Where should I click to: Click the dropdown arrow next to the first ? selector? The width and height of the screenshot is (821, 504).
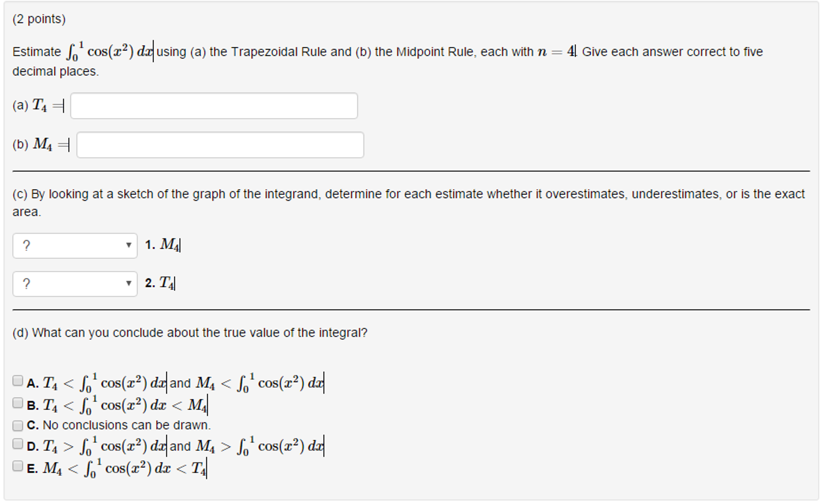(x=128, y=246)
